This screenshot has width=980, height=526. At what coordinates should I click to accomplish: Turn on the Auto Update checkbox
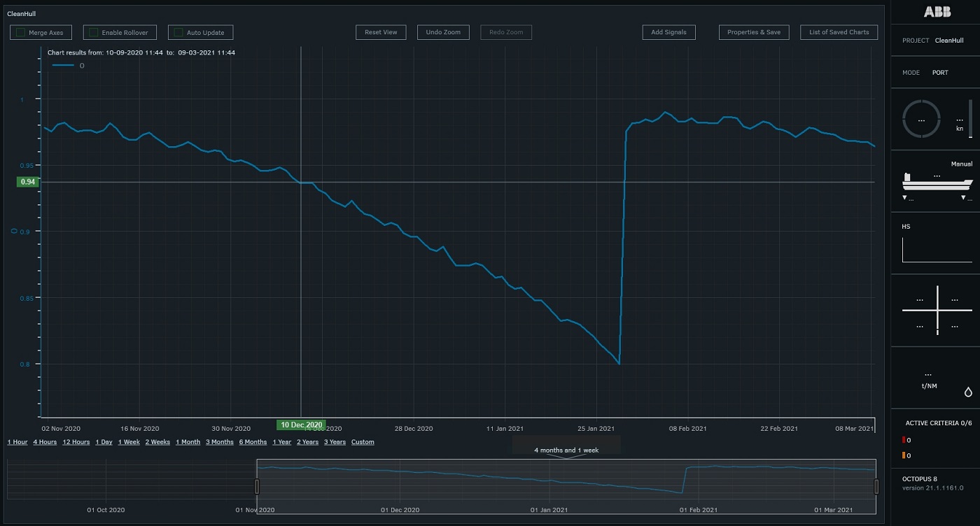[x=178, y=33]
